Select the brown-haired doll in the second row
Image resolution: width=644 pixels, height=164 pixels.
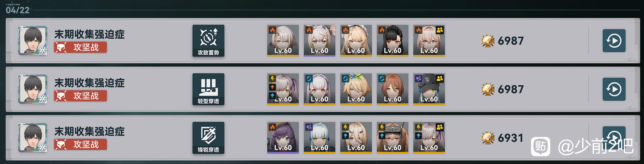pos(393,89)
